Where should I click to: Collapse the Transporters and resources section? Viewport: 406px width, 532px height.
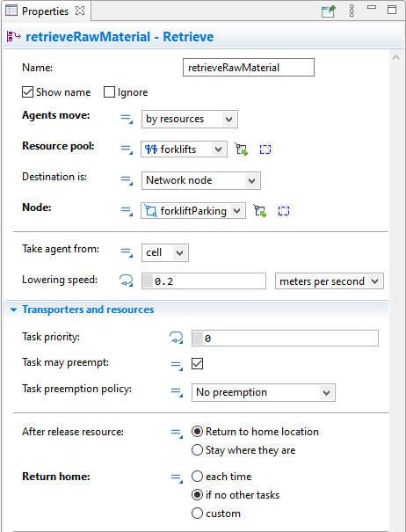click(x=13, y=310)
